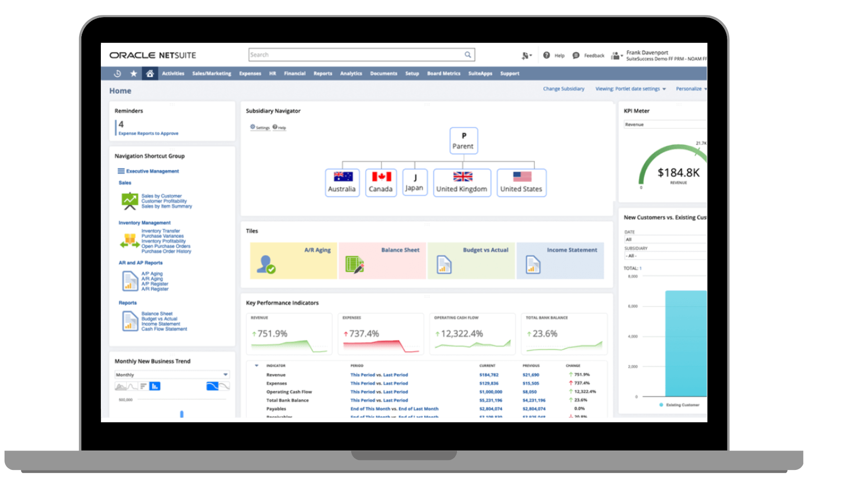
Task: Click the Feedback speech bubble icon
Action: 576,56
